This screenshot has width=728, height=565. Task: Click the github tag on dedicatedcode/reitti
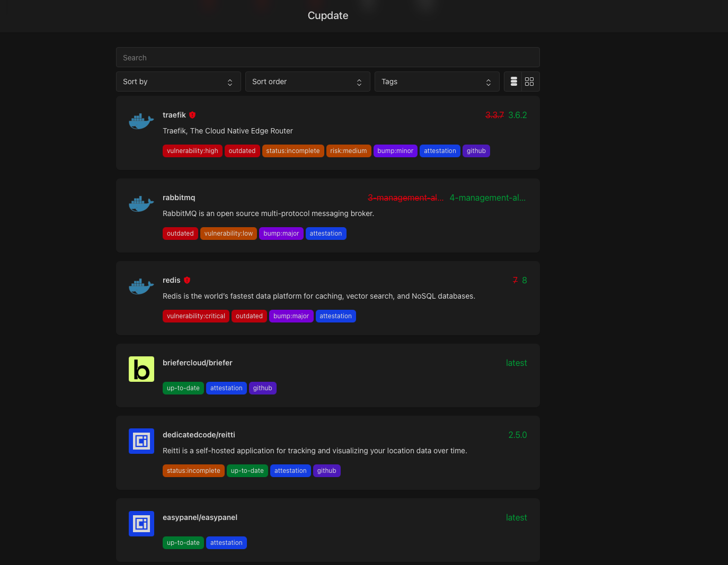(x=327, y=471)
